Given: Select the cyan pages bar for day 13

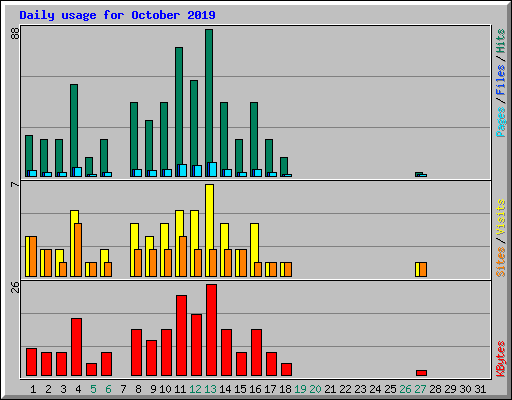Looking at the screenshot, I should pos(213,169).
